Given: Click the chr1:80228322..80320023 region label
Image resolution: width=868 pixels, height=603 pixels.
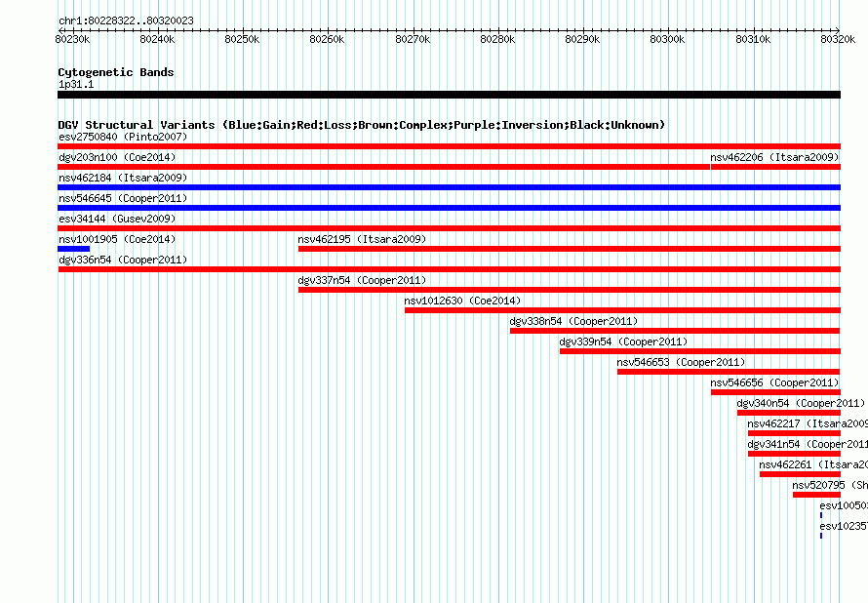Looking at the screenshot, I should [x=126, y=20].
